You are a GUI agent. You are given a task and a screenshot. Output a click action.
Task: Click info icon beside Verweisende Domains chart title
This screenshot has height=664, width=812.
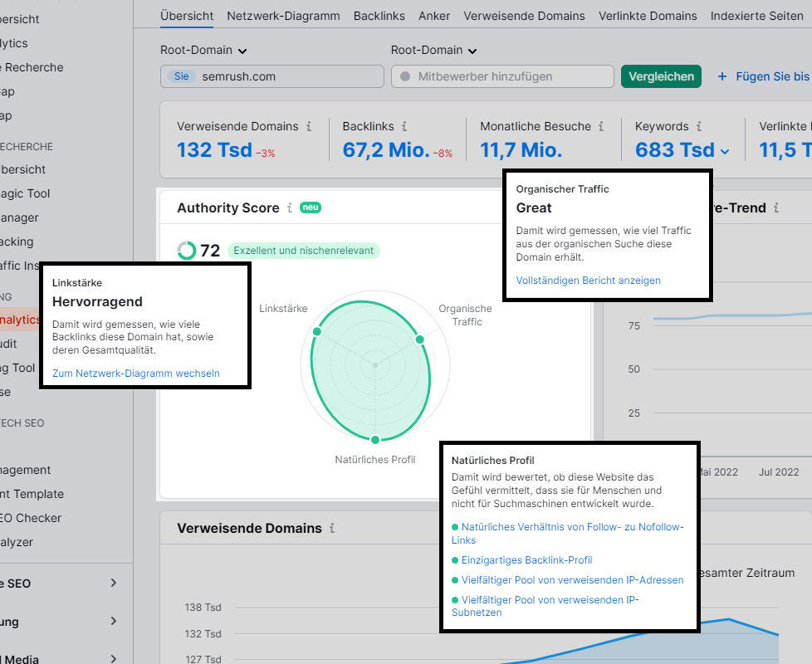pos(332,528)
